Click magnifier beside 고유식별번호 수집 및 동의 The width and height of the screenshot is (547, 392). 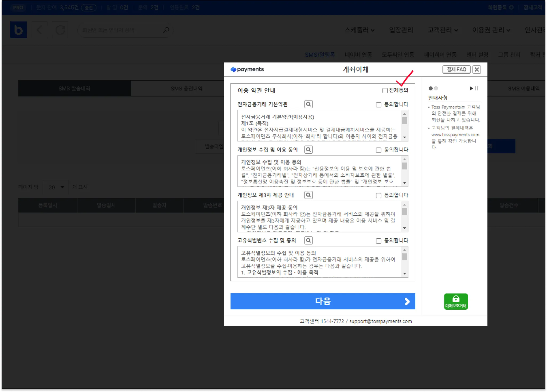click(x=308, y=240)
